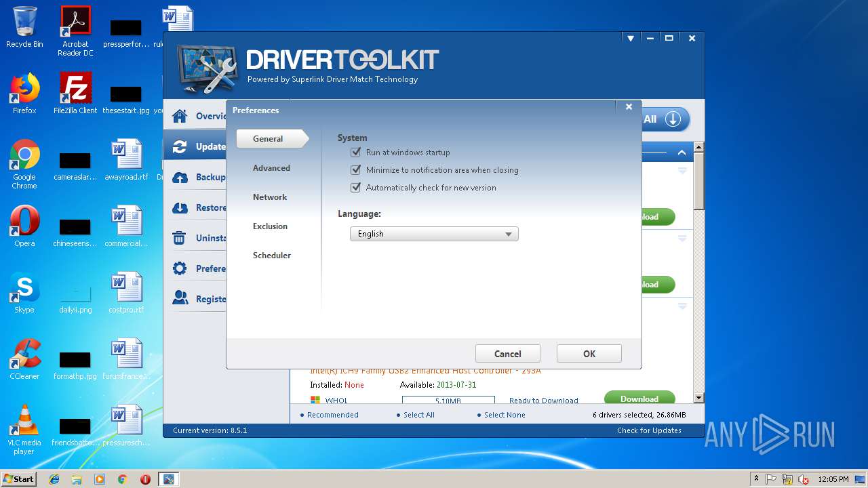Screen dimensions: 868x488
Task: Toggle Minimize to notification area when closing
Action: pos(355,170)
